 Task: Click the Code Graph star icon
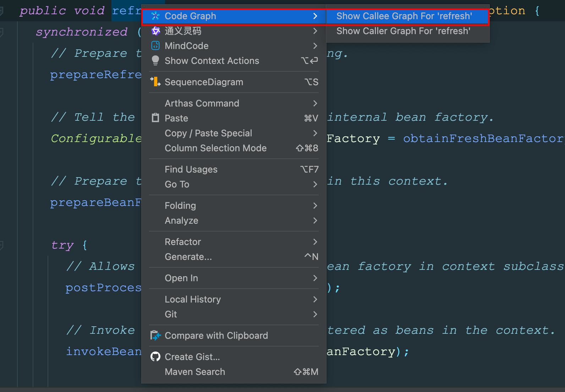pyautogui.click(x=155, y=16)
